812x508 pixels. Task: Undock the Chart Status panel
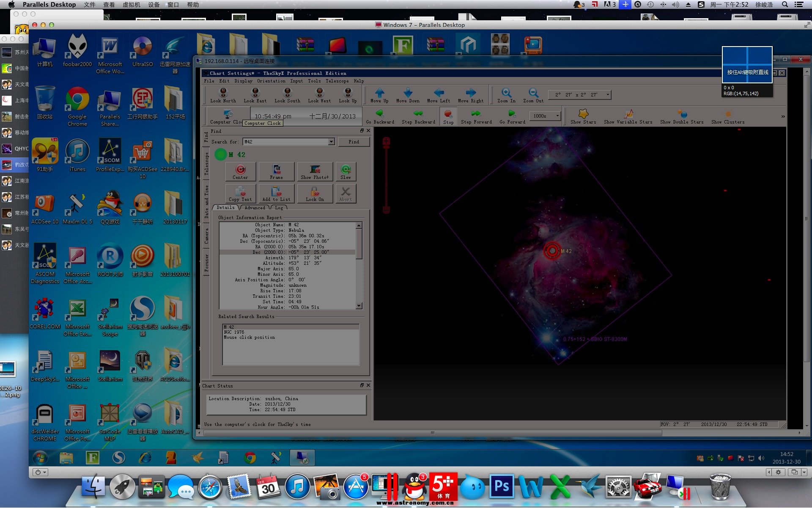coord(362,385)
